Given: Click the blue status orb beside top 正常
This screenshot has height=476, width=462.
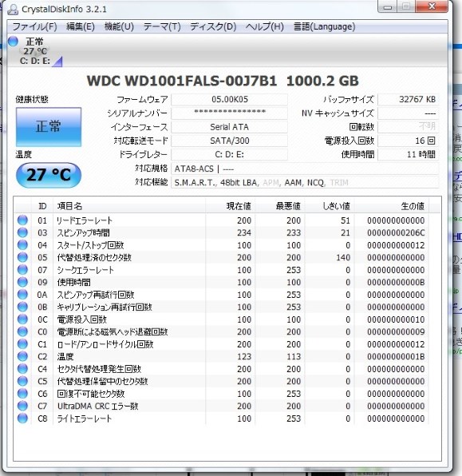Looking at the screenshot, I should tap(13, 42).
